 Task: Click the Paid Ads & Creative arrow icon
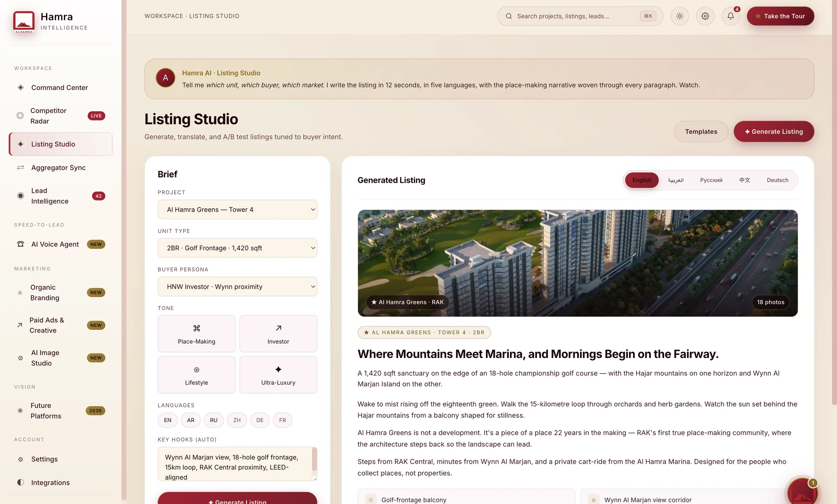click(x=20, y=325)
